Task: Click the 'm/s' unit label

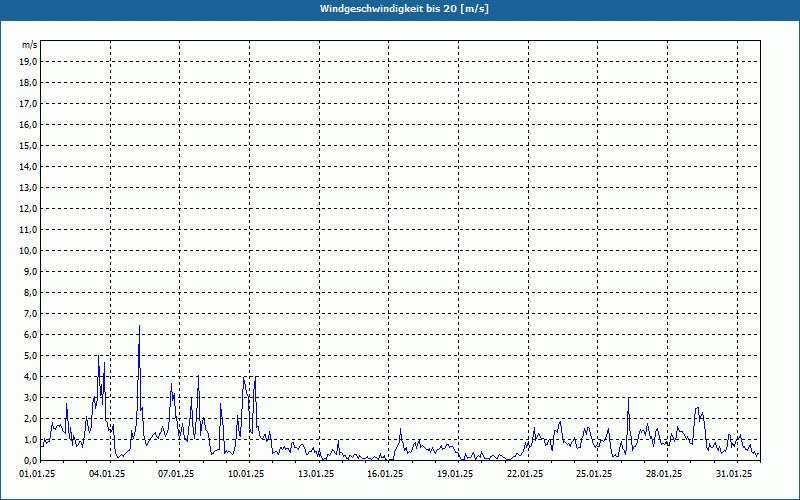Action: coord(30,45)
